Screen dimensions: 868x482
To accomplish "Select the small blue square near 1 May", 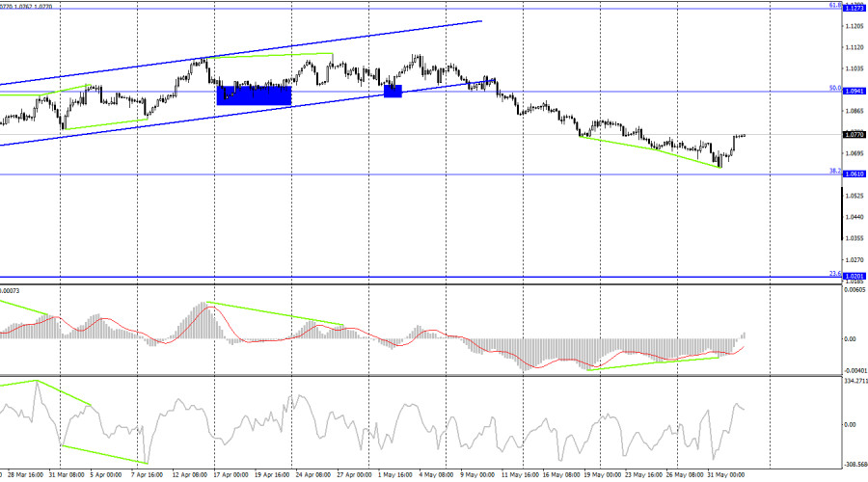I will [393, 91].
